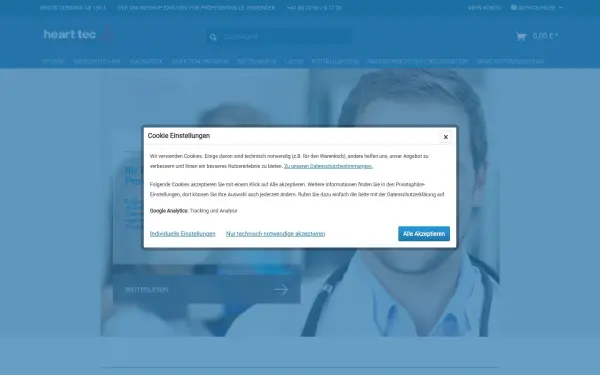
Task: Choose Nur technisch notwendige akzeptieren
Action: [x=275, y=233]
